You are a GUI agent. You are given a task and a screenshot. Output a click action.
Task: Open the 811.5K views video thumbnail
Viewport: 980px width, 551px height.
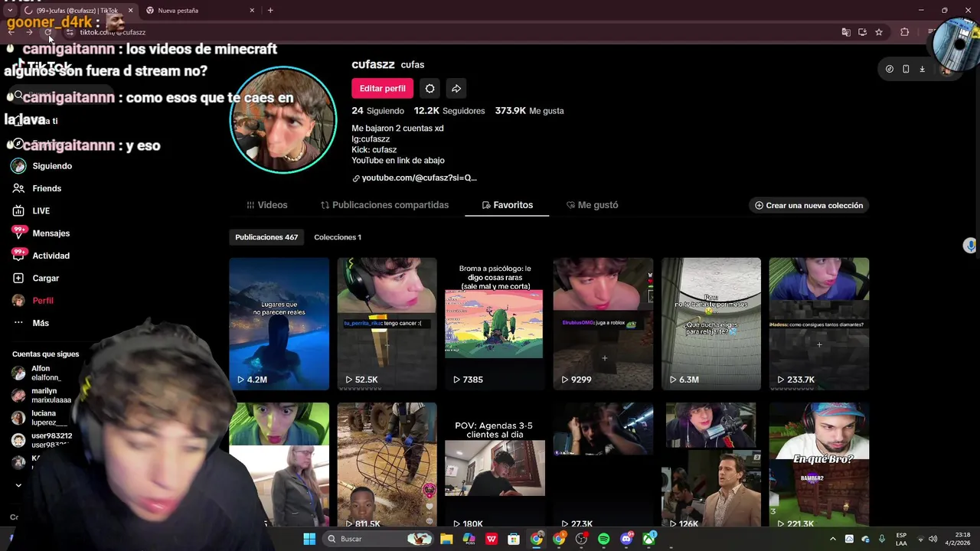point(387,465)
